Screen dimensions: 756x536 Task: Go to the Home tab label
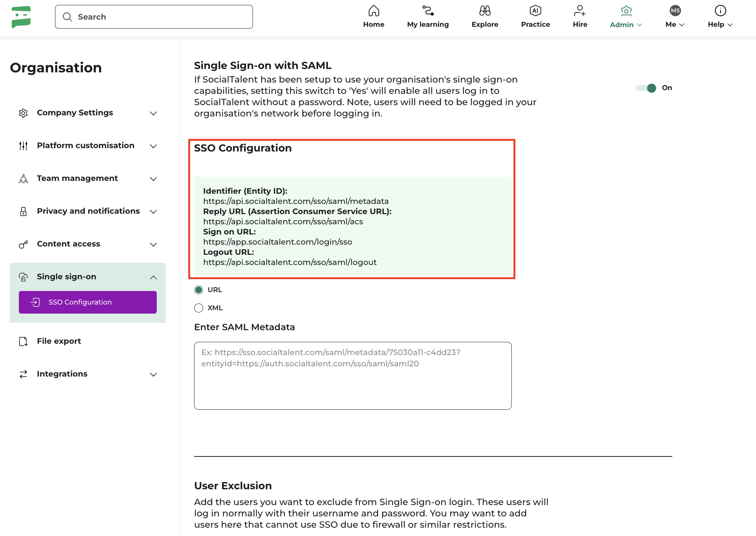(373, 25)
